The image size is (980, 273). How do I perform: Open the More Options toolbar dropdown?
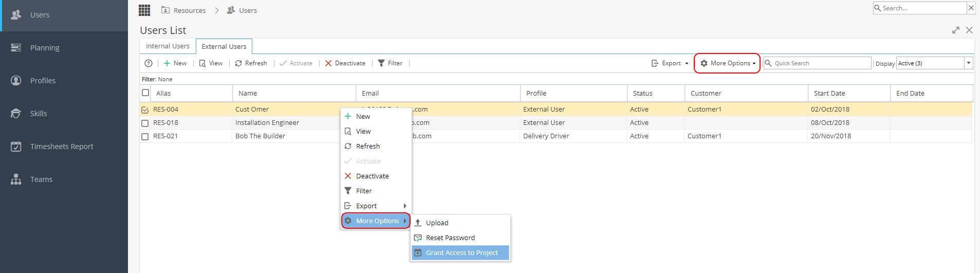(727, 63)
